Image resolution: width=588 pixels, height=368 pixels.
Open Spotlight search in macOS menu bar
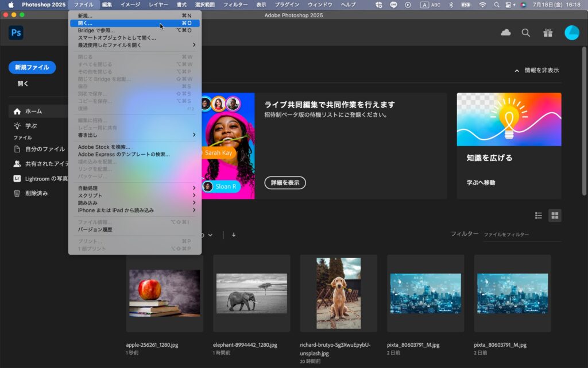[497, 5]
